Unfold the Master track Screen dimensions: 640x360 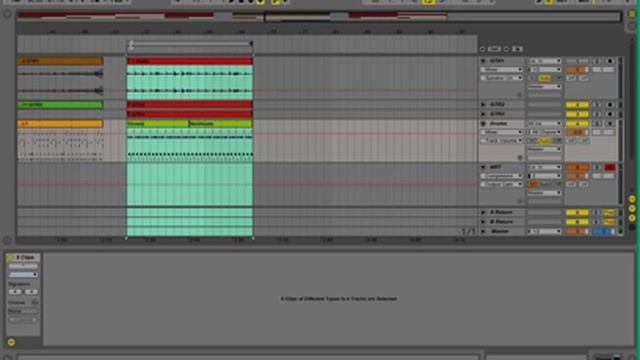483,231
